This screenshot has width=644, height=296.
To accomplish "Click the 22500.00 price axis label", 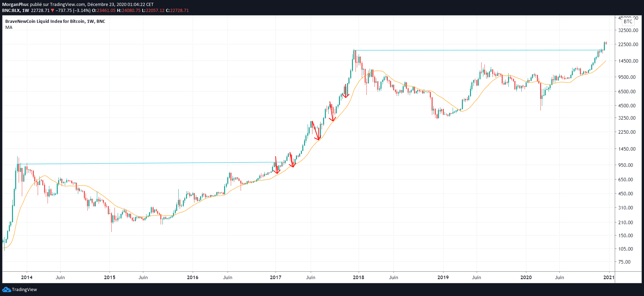I will coord(628,44).
